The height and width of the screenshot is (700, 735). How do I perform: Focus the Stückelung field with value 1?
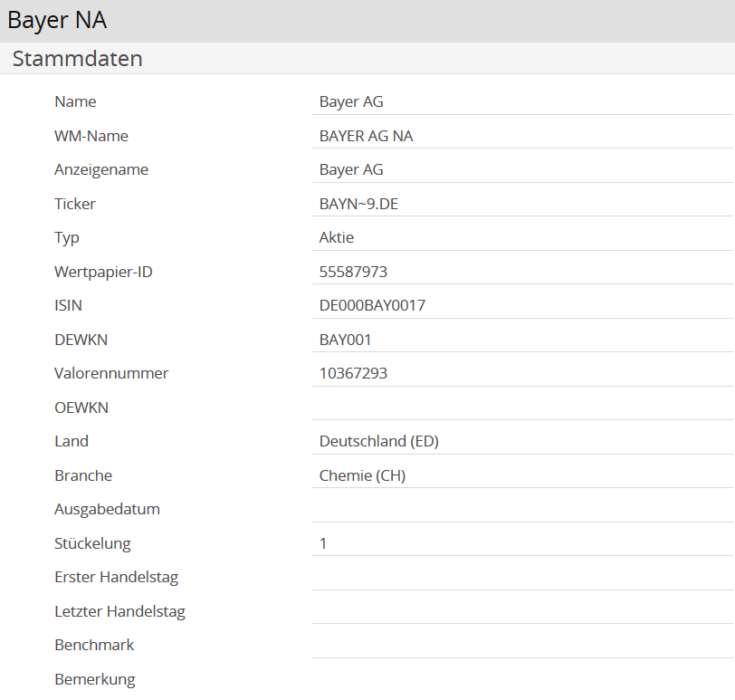point(522,543)
